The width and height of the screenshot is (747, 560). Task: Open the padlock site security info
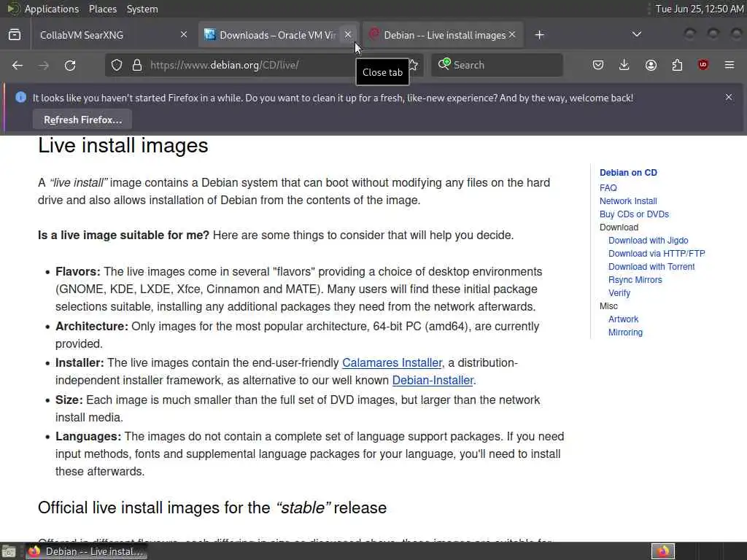[x=137, y=65]
